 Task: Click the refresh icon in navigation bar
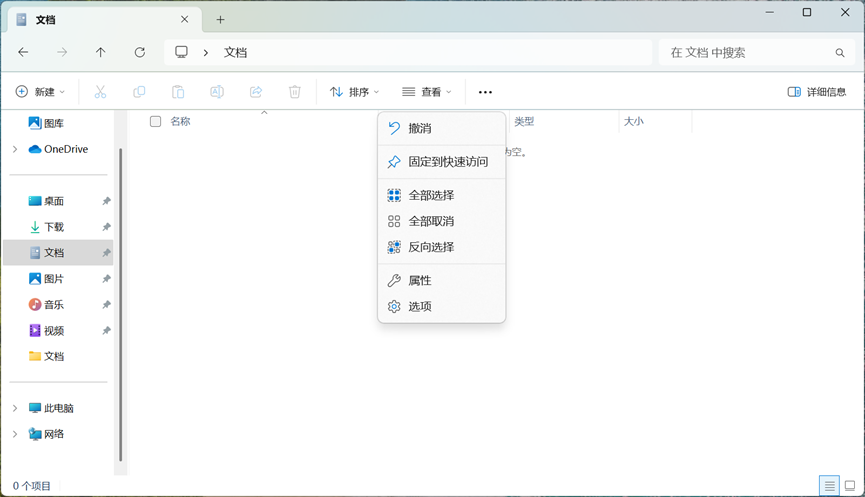(x=140, y=52)
